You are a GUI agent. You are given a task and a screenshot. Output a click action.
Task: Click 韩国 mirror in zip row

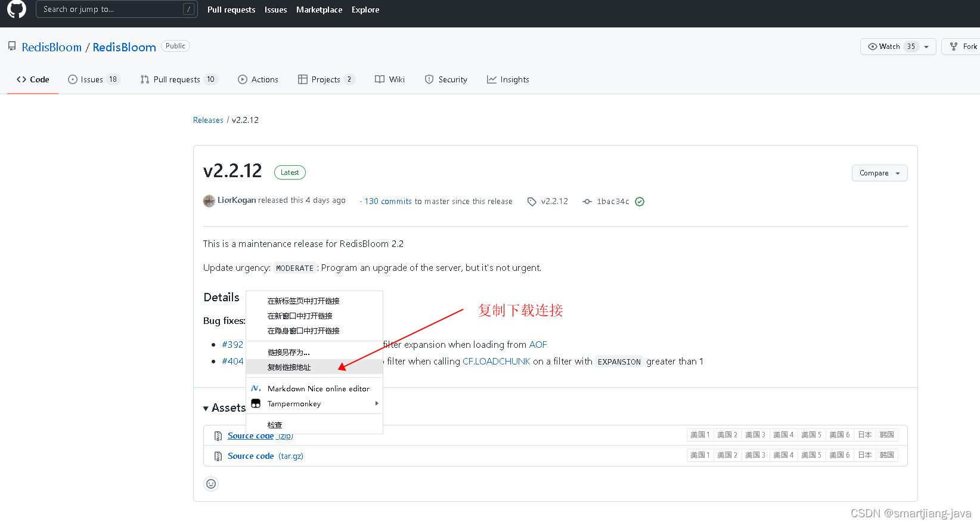pos(887,435)
